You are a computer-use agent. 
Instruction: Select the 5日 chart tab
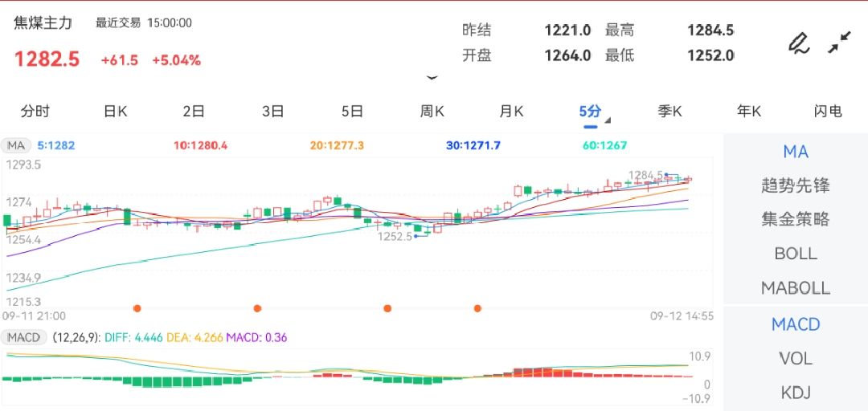click(352, 112)
